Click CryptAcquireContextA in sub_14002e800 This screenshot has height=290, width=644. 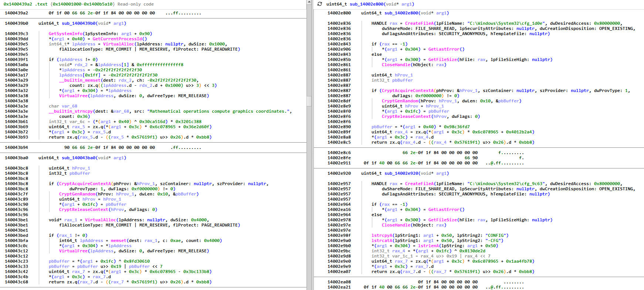(x=408, y=91)
